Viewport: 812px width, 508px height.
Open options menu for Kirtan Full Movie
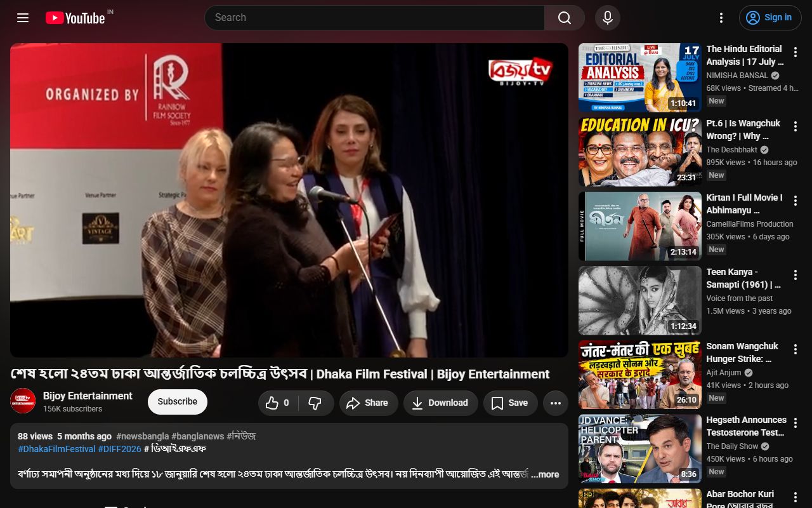pyautogui.click(x=796, y=201)
